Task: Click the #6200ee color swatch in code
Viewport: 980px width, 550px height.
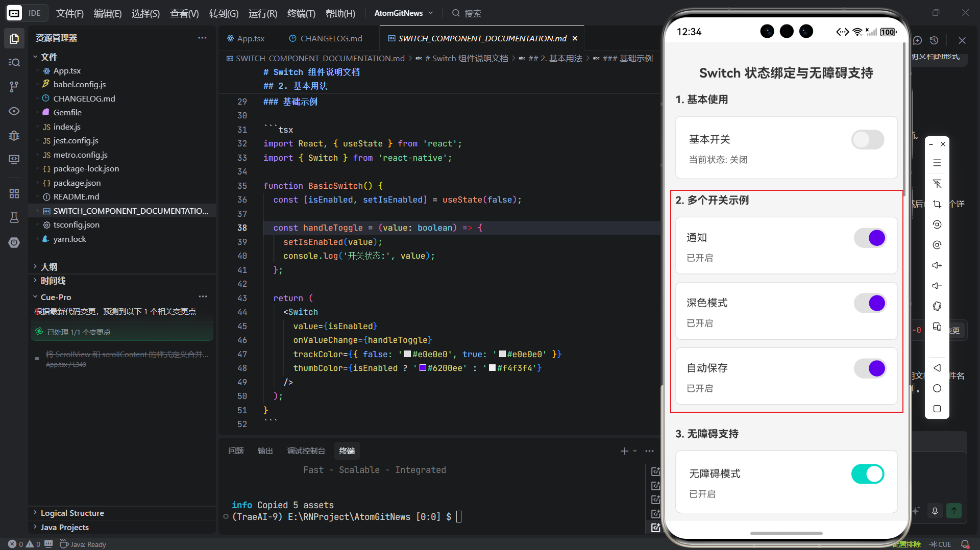Action: [x=423, y=368]
